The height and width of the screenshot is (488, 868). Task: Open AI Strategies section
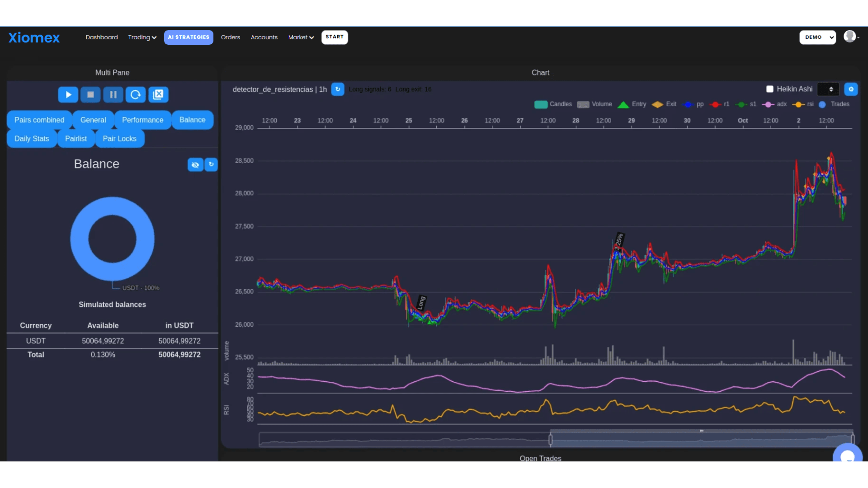(x=189, y=37)
